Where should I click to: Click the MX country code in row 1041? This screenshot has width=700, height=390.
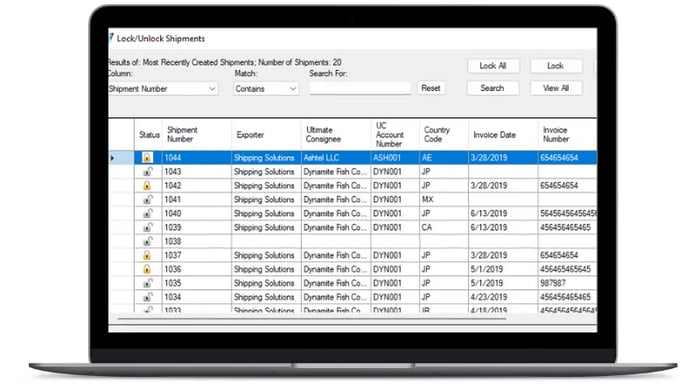(444, 199)
